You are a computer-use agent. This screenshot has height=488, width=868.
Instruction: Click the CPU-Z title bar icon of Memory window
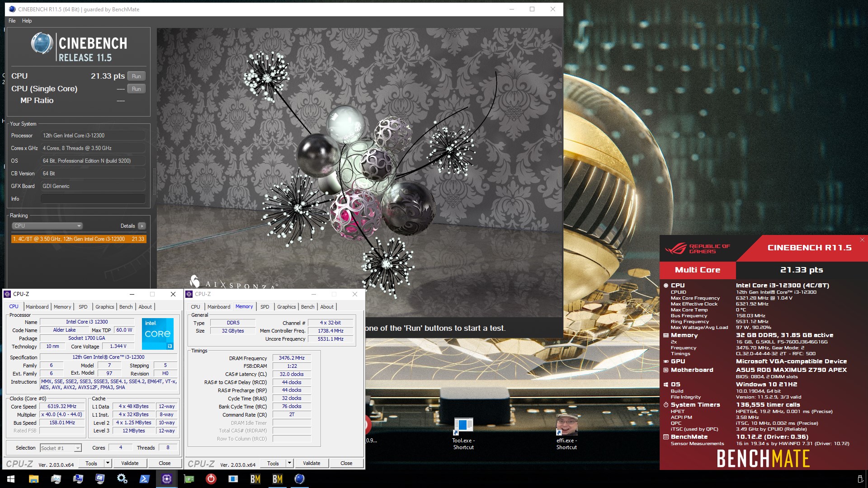[x=189, y=294]
